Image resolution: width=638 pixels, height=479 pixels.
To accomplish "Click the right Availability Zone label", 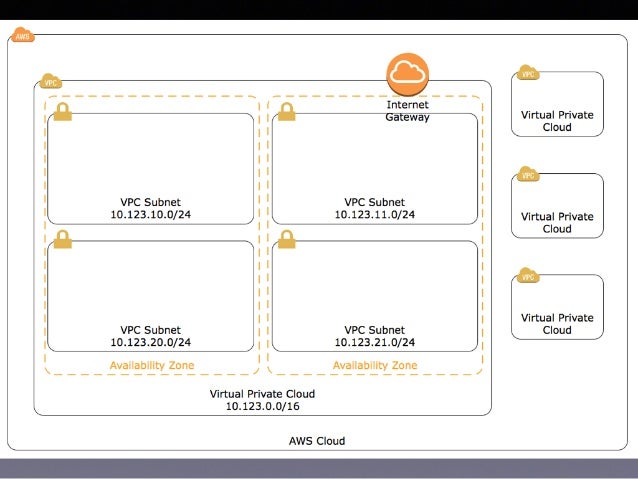I will pos(375,365).
